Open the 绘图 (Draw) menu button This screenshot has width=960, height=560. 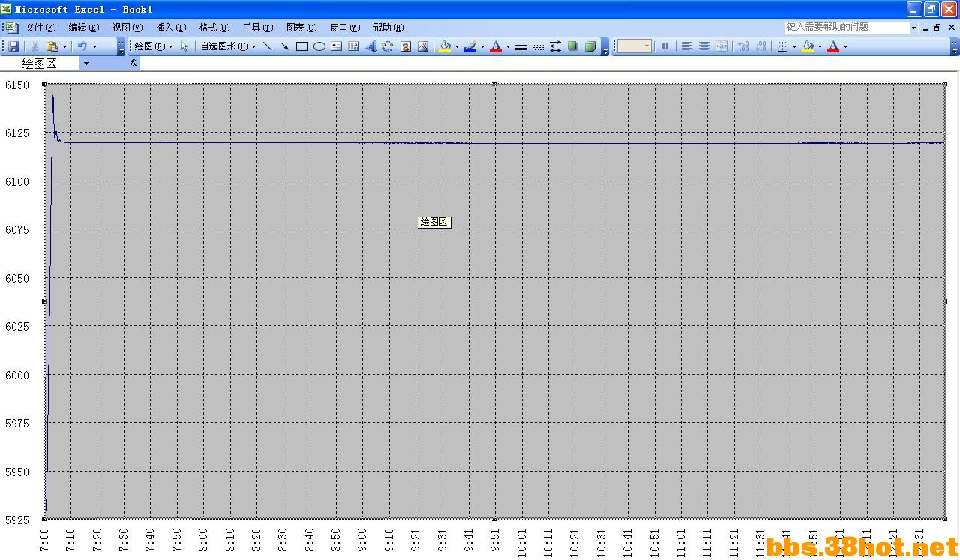pos(154,46)
